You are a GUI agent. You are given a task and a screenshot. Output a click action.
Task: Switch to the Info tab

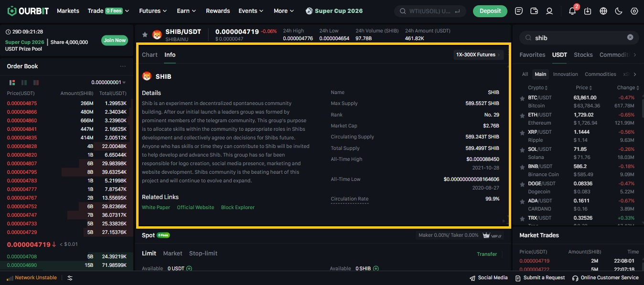pos(170,55)
